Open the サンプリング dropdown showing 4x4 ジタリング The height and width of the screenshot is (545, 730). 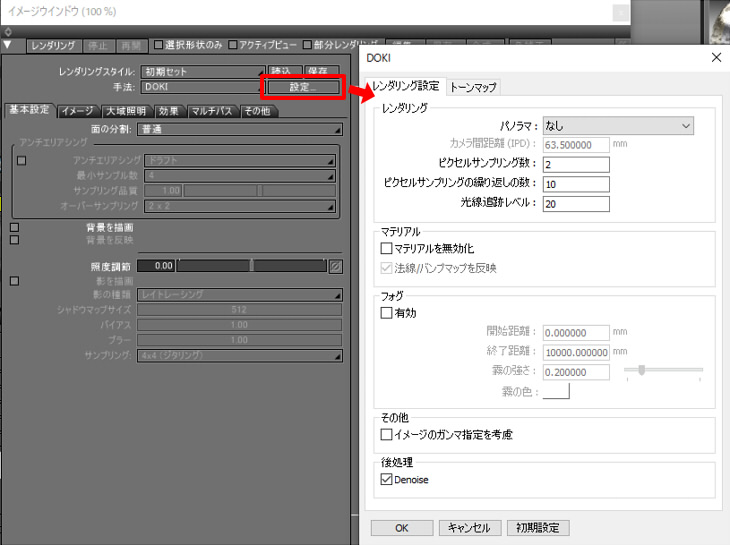coord(240,356)
